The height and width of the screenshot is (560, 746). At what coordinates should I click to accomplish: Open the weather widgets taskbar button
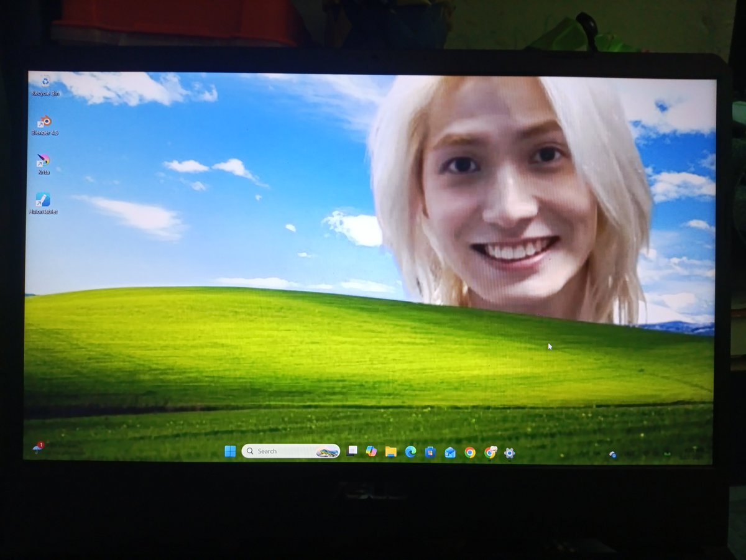coord(38,448)
